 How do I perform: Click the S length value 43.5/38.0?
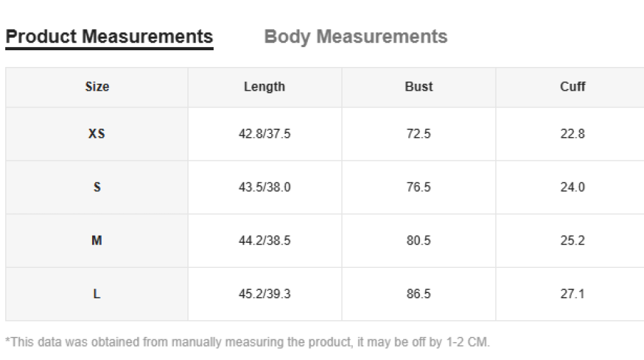265,187
